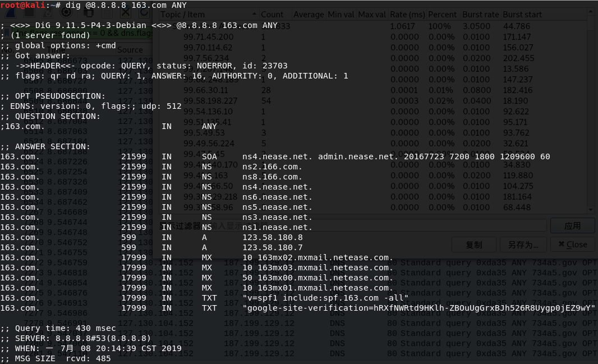The width and height of the screenshot is (598, 364).
Task: Click Source column header in Wireshark packet list
Action: (130, 50)
